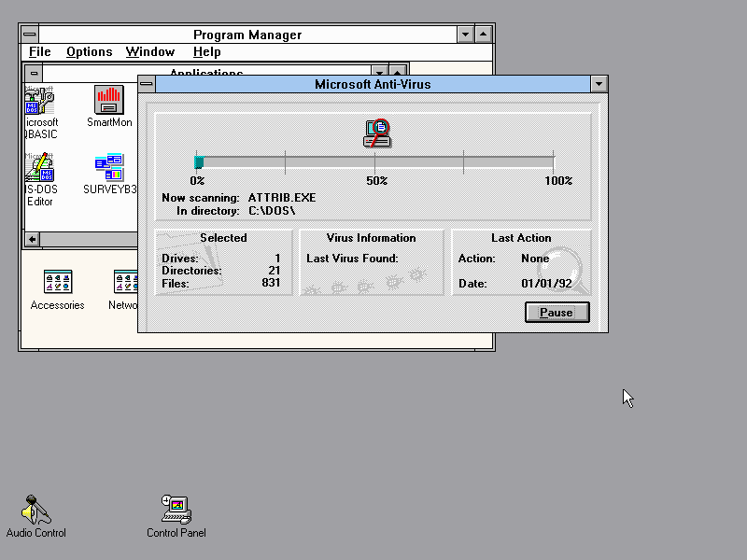Select the MS-DOS Editor icon

[x=39, y=168]
